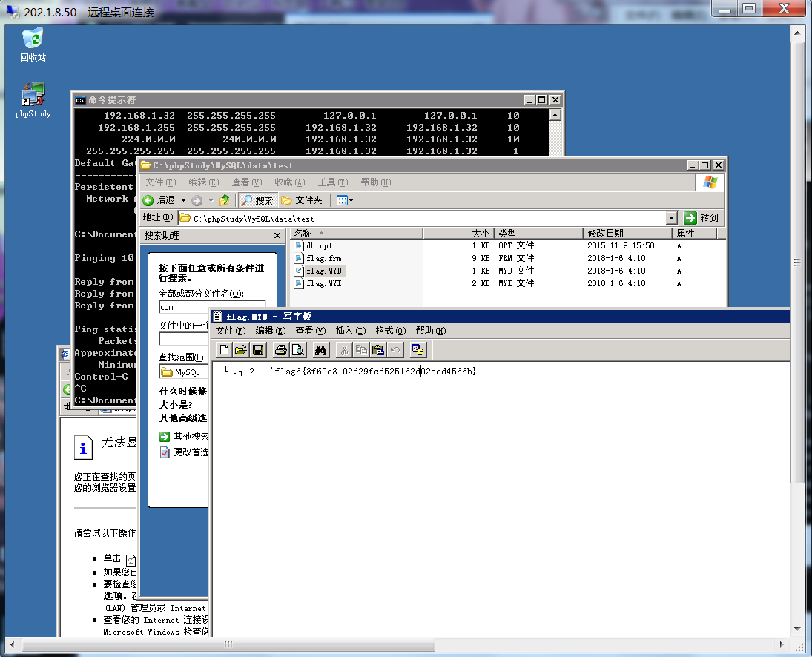Viewport: 812px width, 657px height.
Task: Open Explorer Edit (编辑) menu
Action: tap(203, 182)
